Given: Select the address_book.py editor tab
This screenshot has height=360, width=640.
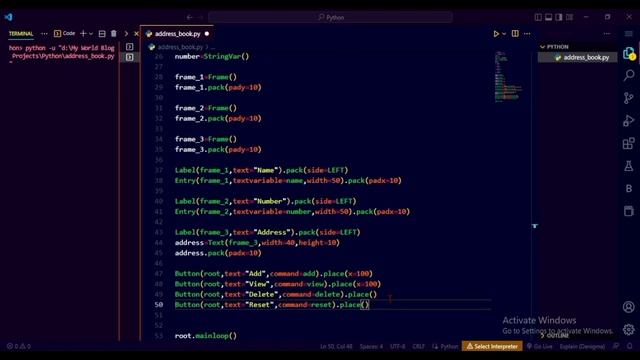Looking at the screenshot, I should click(x=177, y=34).
